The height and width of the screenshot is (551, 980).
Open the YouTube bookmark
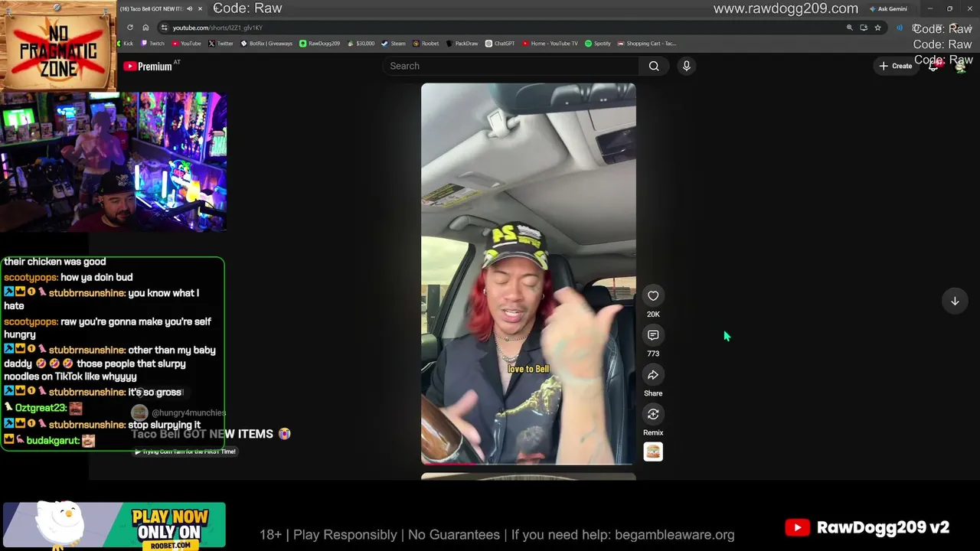point(186,44)
